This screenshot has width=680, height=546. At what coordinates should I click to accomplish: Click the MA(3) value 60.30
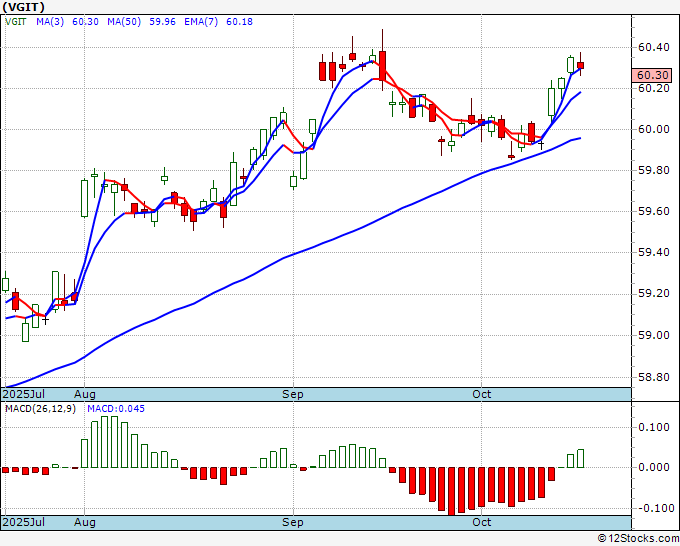click(85, 22)
